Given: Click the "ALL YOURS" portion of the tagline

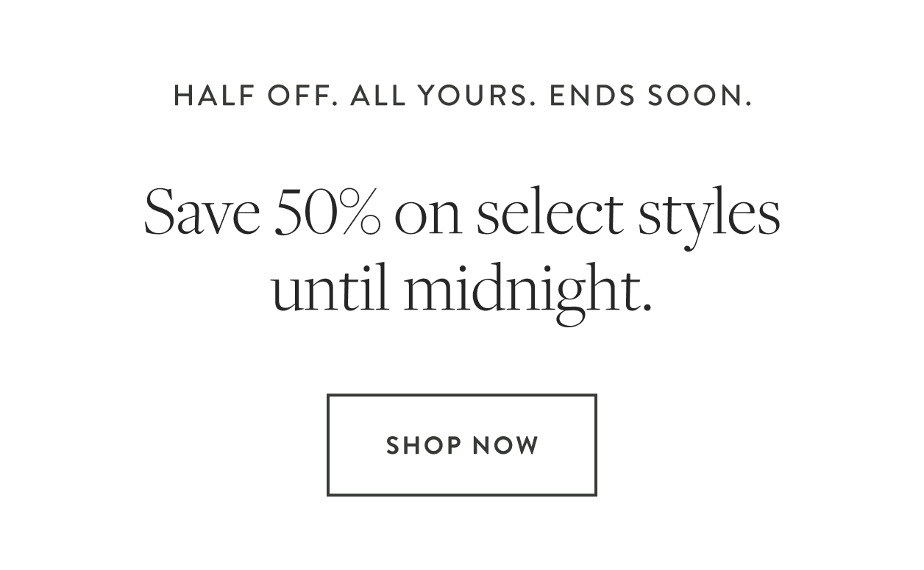Looking at the screenshot, I should point(436,95).
